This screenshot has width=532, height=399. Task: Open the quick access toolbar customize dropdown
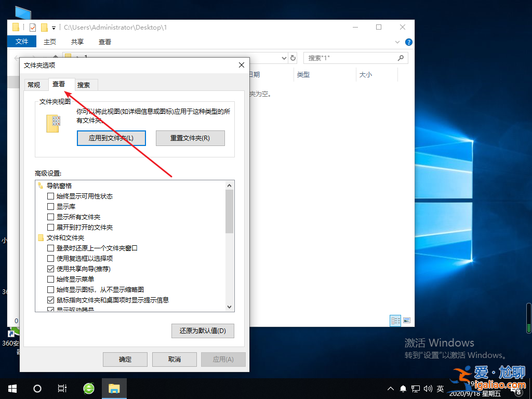[54, 26]
